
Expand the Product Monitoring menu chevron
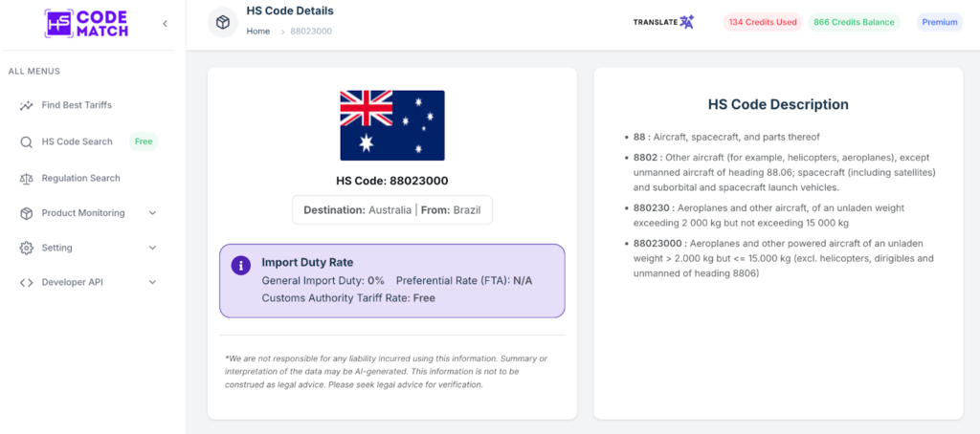(x=152, y=213)
